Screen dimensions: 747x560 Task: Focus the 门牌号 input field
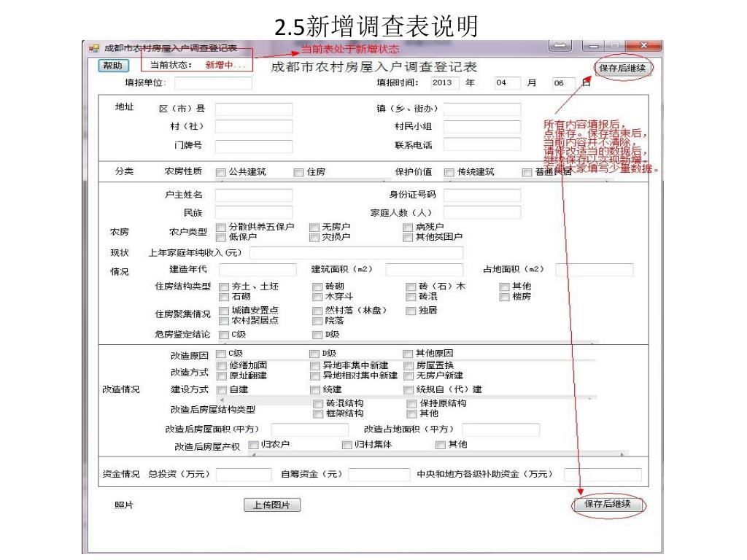(253, 146)
